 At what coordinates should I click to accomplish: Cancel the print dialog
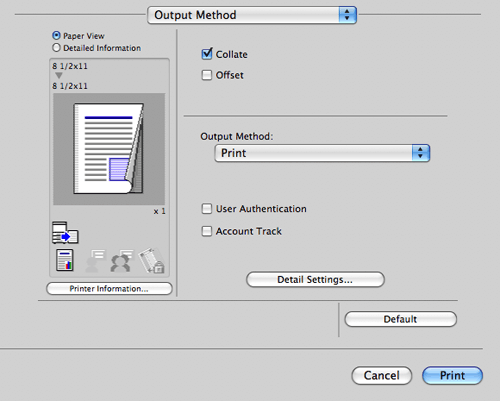tap(382, 376)
